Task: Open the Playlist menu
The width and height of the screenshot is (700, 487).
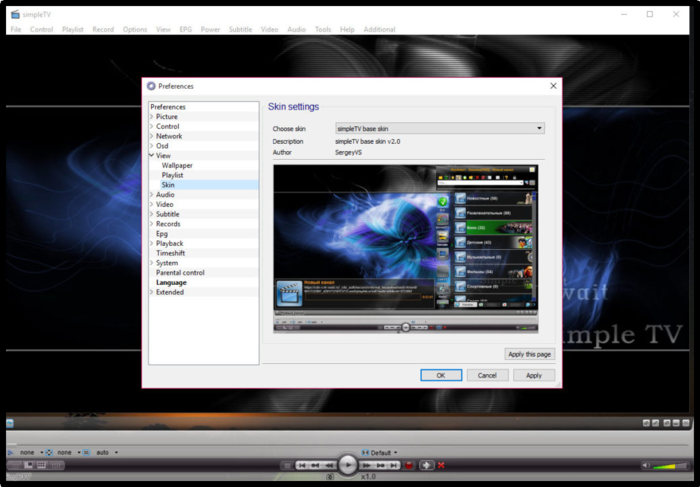Action: (73, 29)
